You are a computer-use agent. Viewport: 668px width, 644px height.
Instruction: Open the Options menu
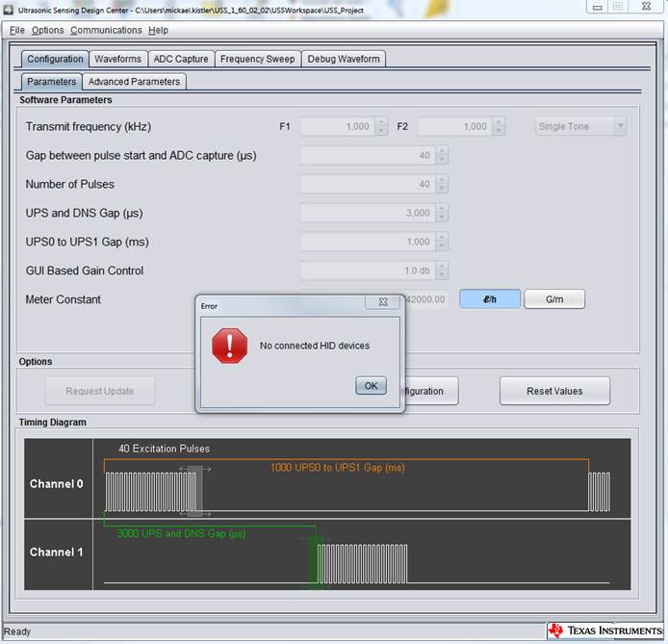[47, 30]
